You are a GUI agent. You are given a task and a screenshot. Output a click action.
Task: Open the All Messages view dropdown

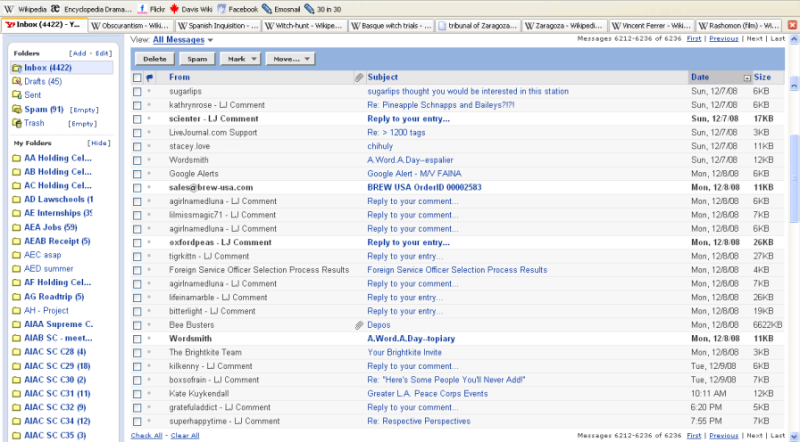183,40
